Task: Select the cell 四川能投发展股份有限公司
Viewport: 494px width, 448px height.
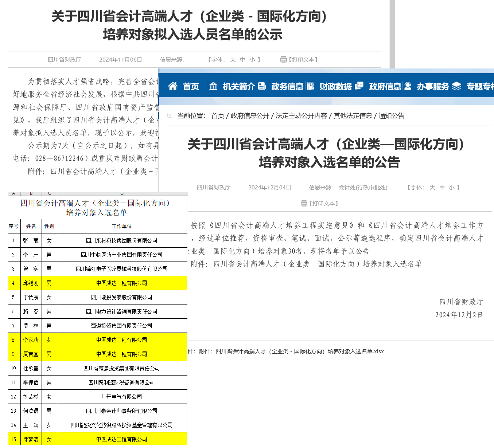Action: [122, 297]
